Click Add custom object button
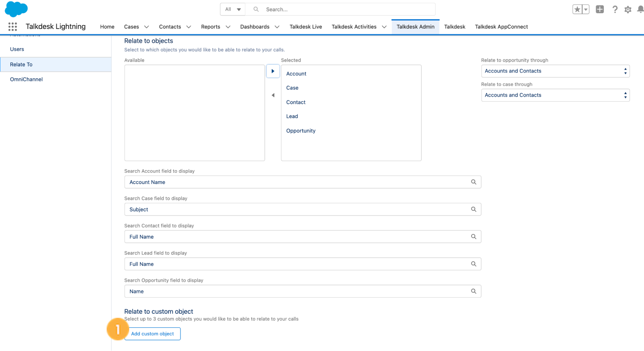This screenshot has width=644, height=351. [x=152, y=334]
